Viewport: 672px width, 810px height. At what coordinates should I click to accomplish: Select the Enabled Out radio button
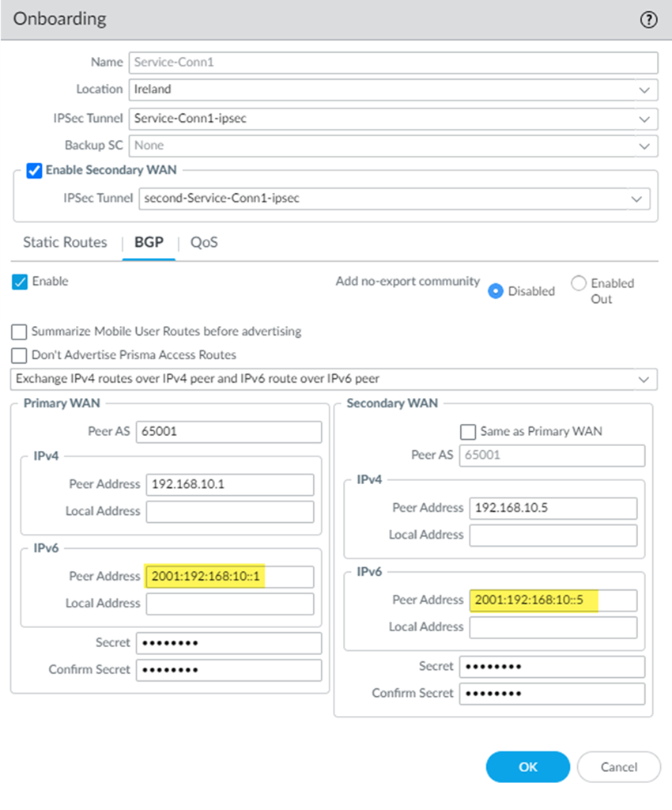tap(579, 283)
